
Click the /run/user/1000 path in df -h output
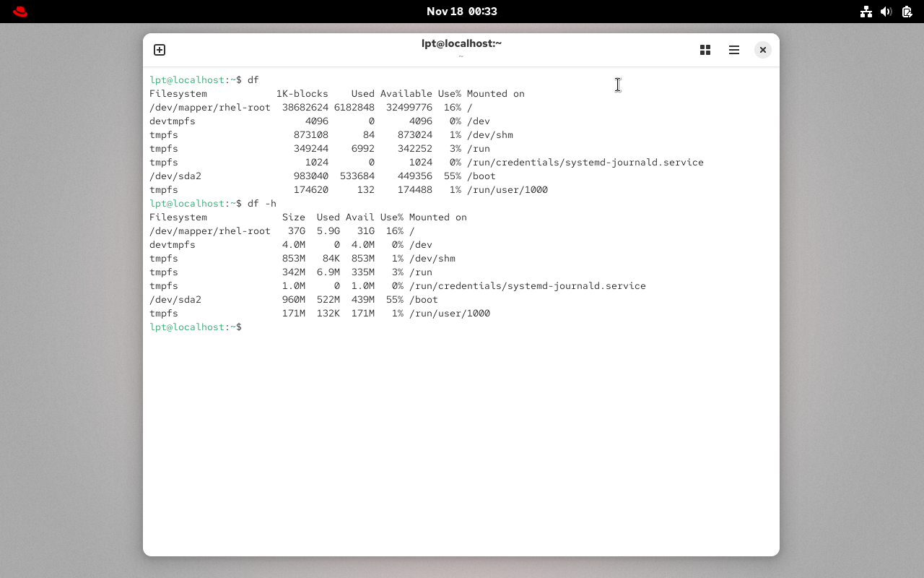(x=449, y=314)
